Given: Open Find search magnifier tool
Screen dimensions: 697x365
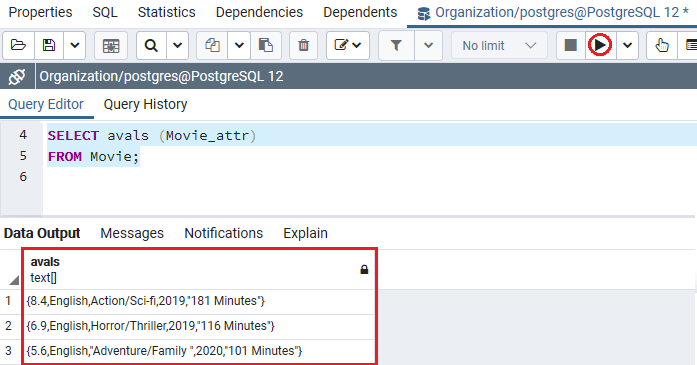Looking at the screenshot, I should pyautogui.click(x=151, y=45).
